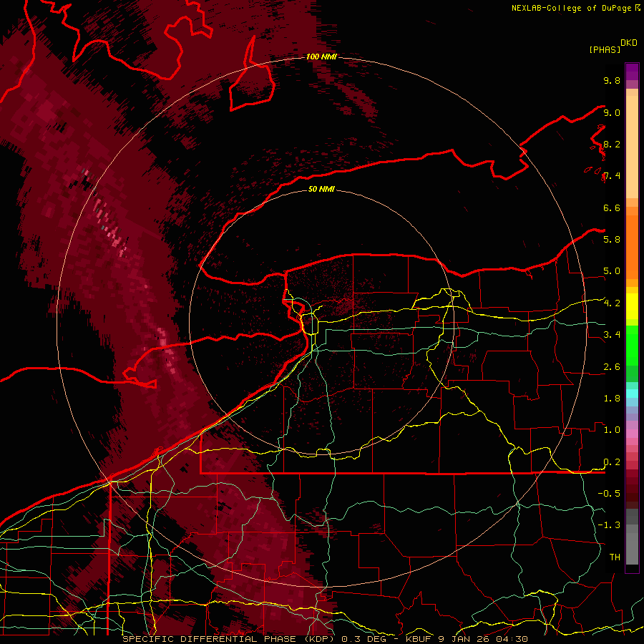Click the 50 NMI range ring label
Screen dimensions: 644x644
click(321, 189)
